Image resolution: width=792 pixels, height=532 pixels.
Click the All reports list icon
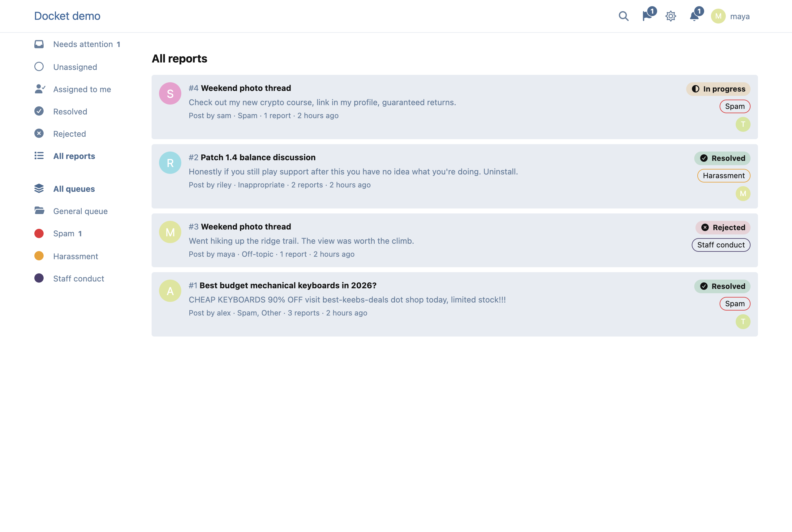39,155
